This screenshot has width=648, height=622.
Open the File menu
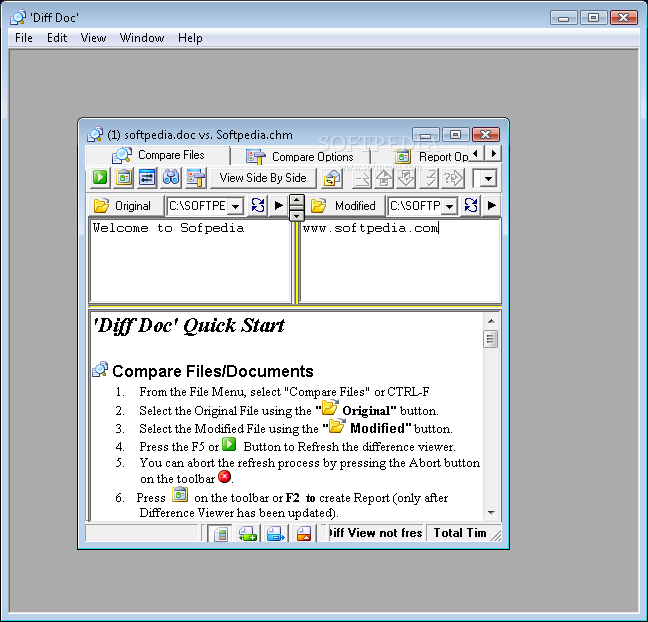click(24, 38)
